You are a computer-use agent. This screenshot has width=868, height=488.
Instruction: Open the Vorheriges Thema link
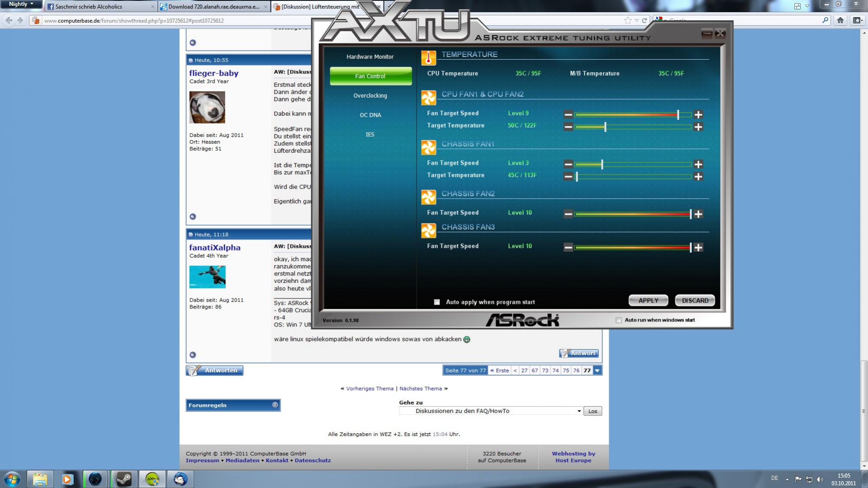pyautogui.click(x=370, y=389)
